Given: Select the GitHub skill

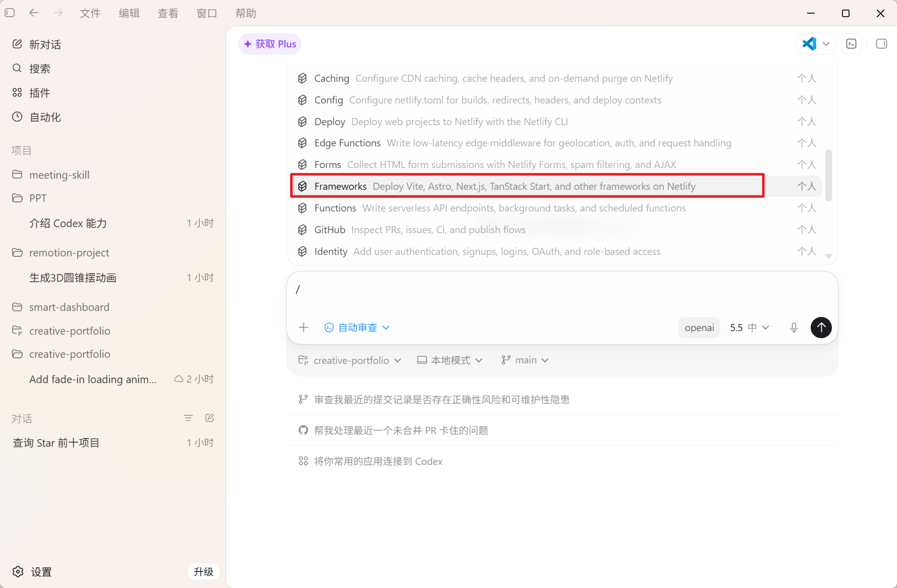Looking at the screenshot, I should pos(557,230).
